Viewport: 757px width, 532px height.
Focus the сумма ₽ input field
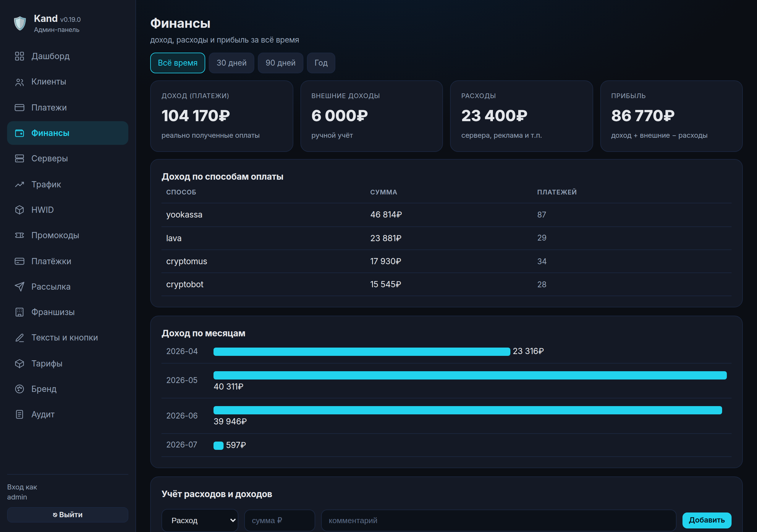[x=280, y=520]
